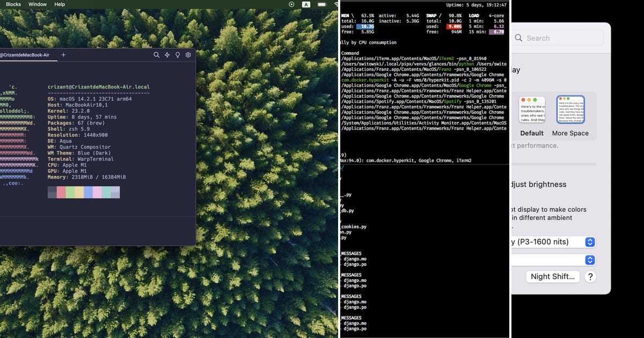Click the "Night Shift..." button
The width and height of the screenshot is (644, 338).
click(553, 276)
